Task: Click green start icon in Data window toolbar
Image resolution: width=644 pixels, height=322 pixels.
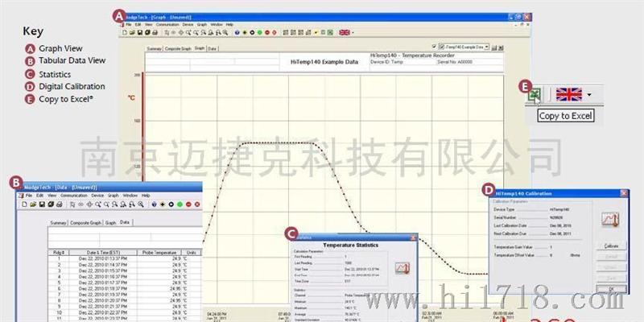Action: [x=180, y=204]
